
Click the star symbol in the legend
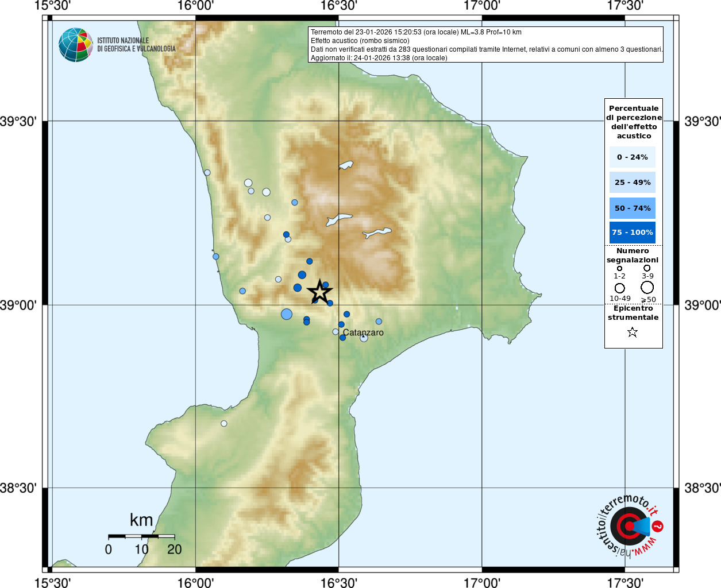tap(633, 332)
